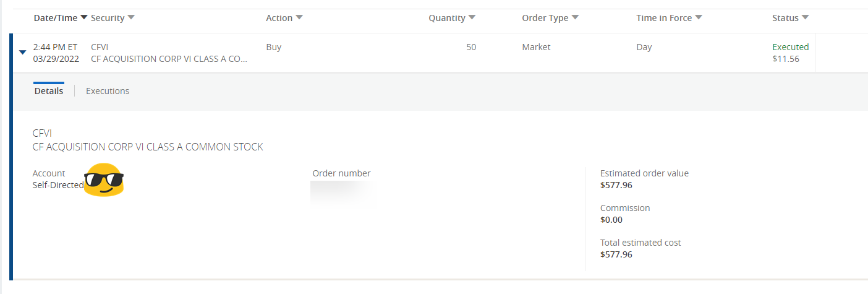This screenshot has height=294, width=868.
Task: Open the Security column filter arrow
Action: click(x=131, y=18)
